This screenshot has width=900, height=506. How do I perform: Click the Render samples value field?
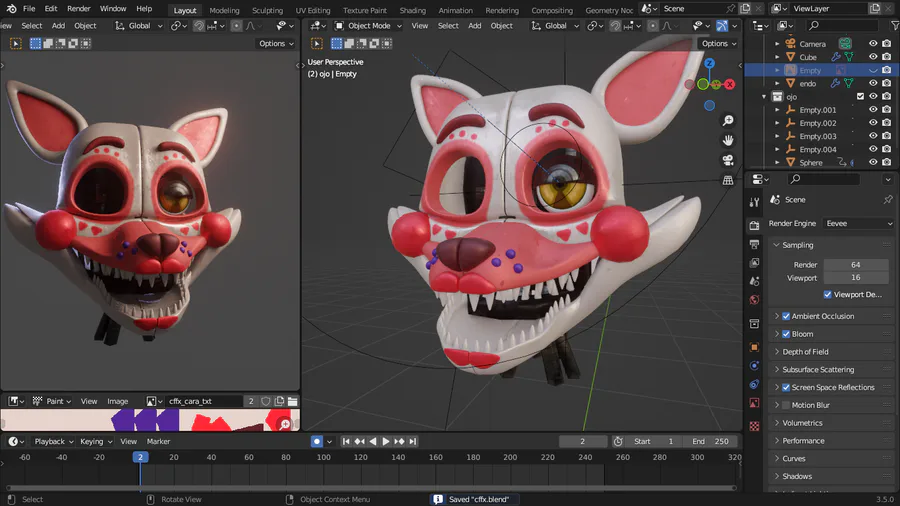pyautogui.click(x=855, y=265)
